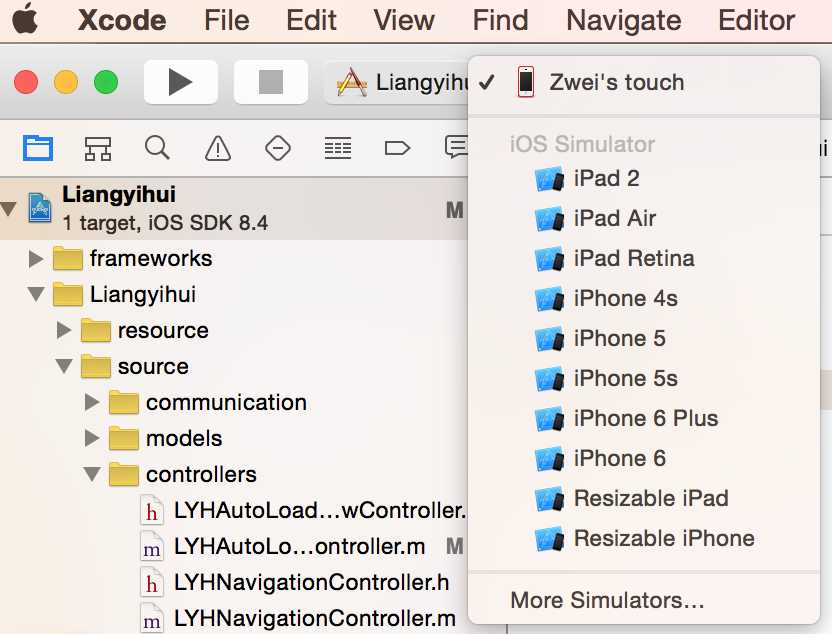Screen dimensions: 832x634
Task: Open the View menu
Action: coord(404,20)
